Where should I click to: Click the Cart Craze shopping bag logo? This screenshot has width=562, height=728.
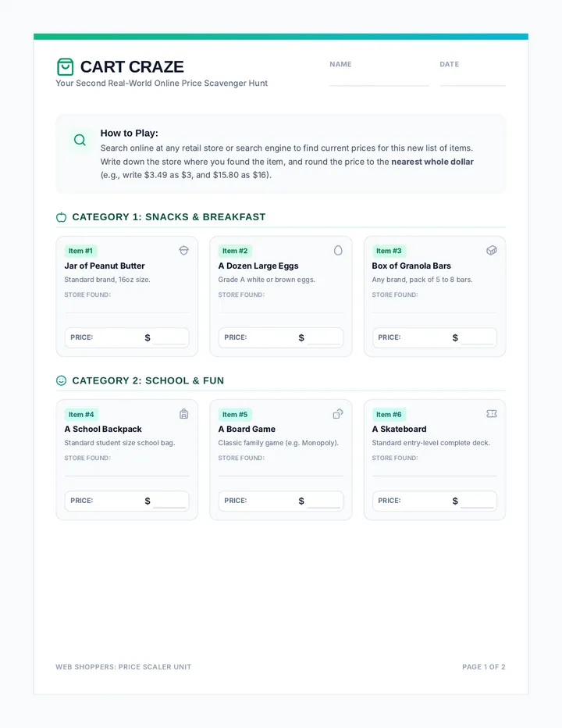pos(65,67)
